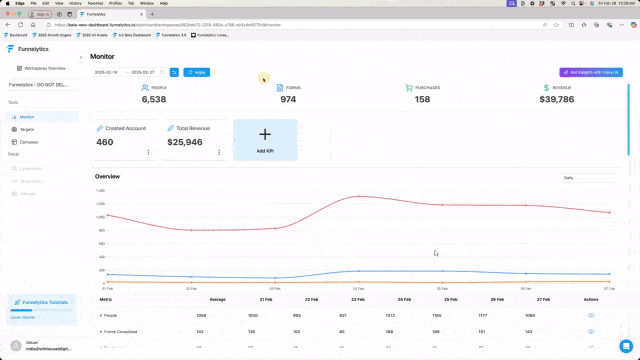640x360 pixels.
Task: Open the Copilot icon in toolbar
Action: coord(633,25)
